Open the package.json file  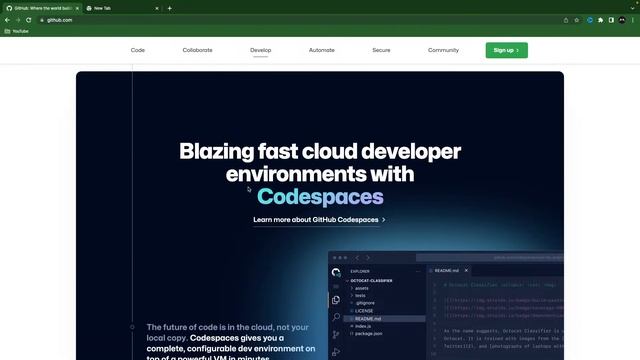367,333
